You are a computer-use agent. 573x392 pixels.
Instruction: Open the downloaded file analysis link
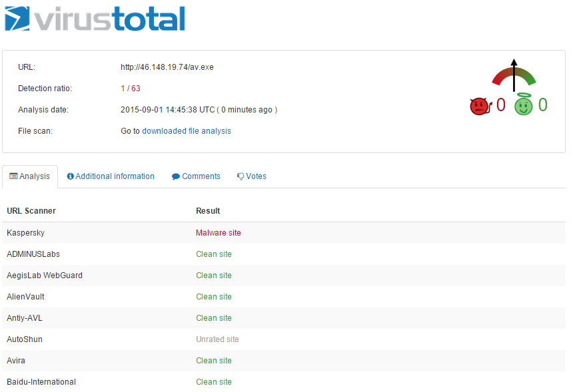[187, 131]
